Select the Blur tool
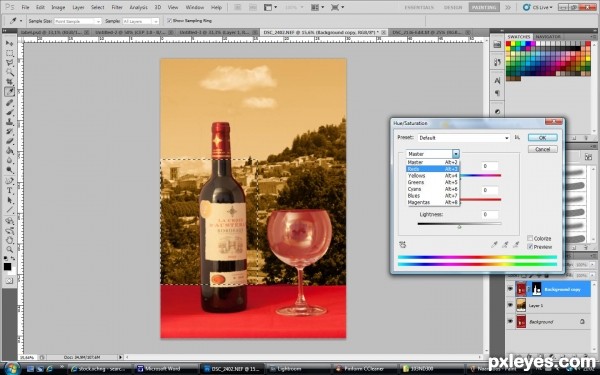Screen dimensions: 600x375 [x=9, y=160]
